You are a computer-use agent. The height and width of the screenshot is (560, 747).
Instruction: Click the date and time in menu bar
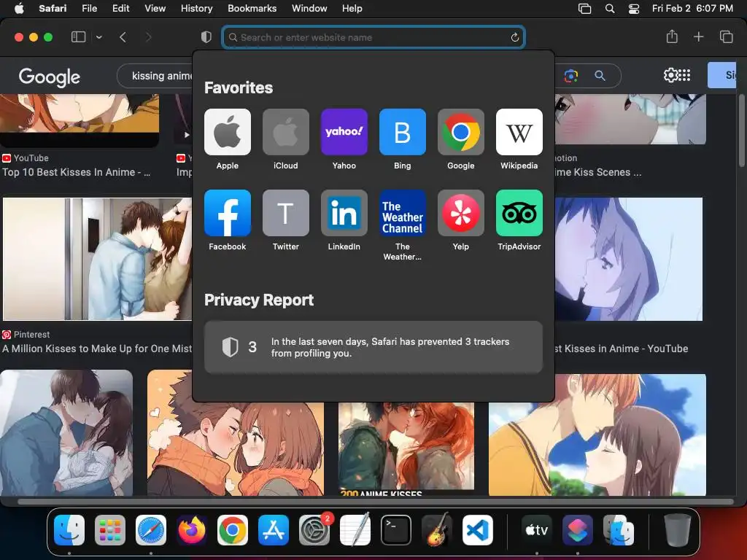pyautogui.click(x=692, y=9)
